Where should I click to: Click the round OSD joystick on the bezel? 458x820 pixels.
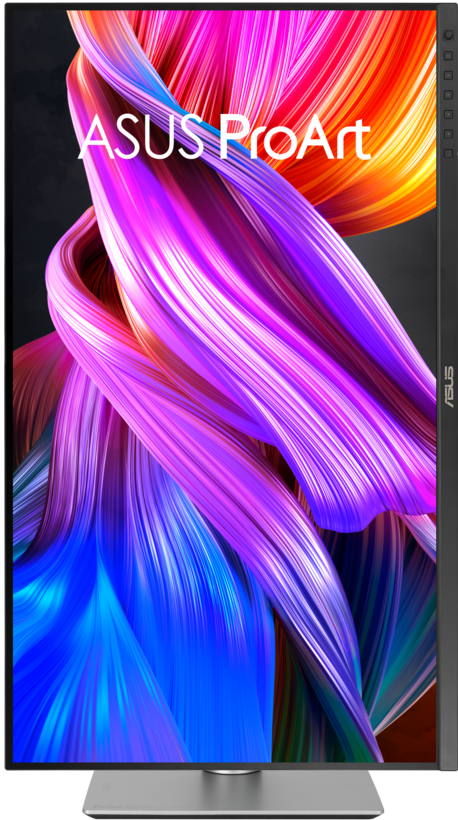(x=448, y=36)
